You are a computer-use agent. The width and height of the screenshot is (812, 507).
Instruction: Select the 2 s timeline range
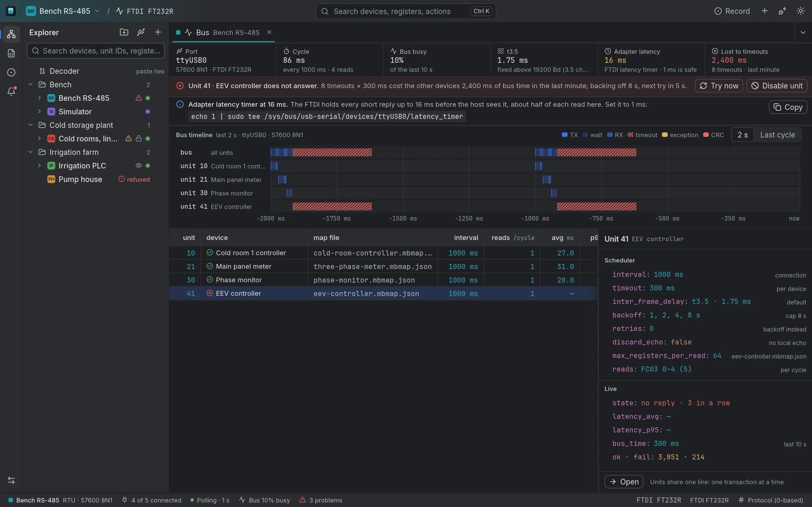tap(743, 135)
